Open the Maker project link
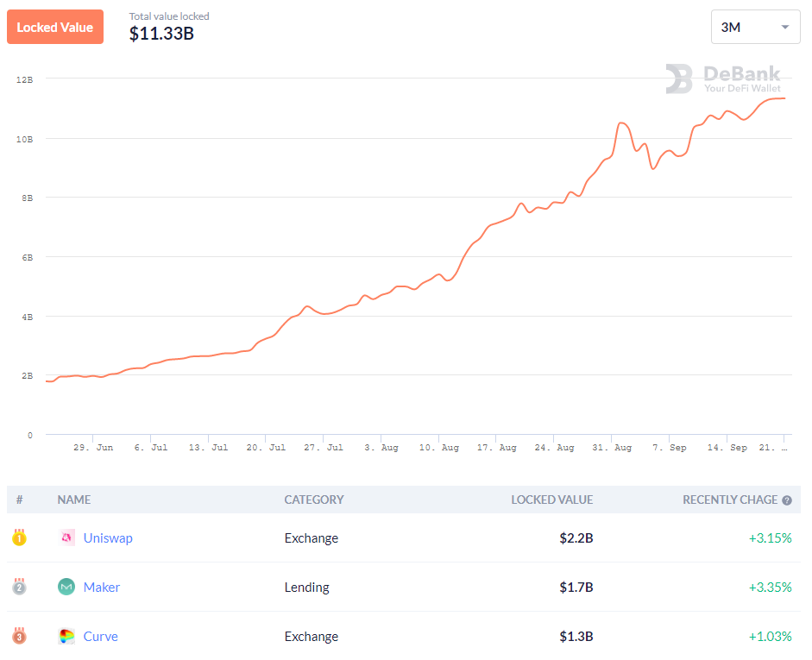The image size is (812, 660). click(102, 588)
